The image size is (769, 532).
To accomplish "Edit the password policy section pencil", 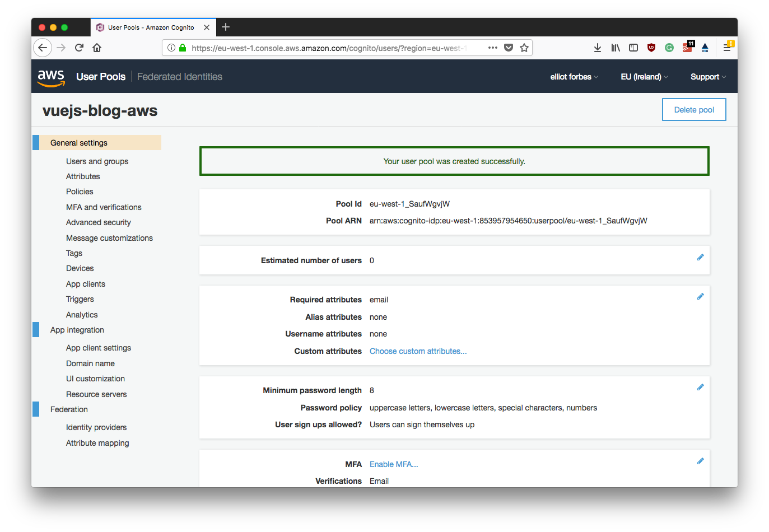I will click(x=700, y=388).
